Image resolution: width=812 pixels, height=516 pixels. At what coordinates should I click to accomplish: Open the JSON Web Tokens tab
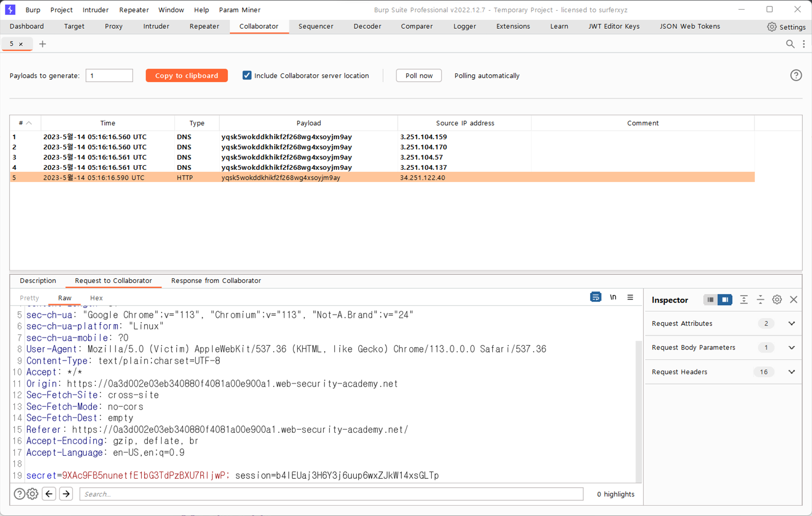[690, 26]
